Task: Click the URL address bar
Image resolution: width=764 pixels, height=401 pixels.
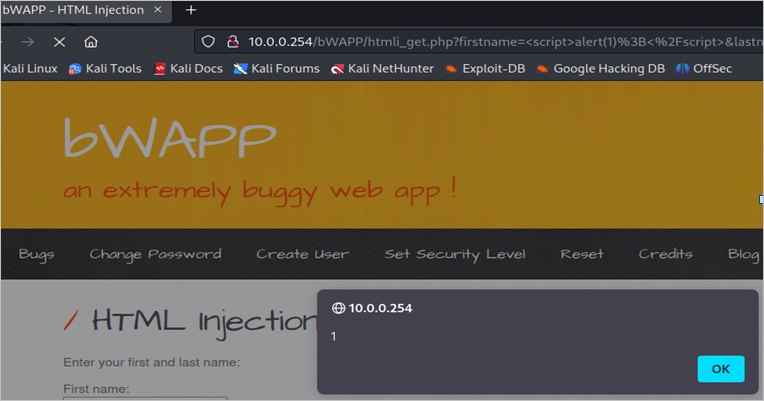Action: (479, 42)
